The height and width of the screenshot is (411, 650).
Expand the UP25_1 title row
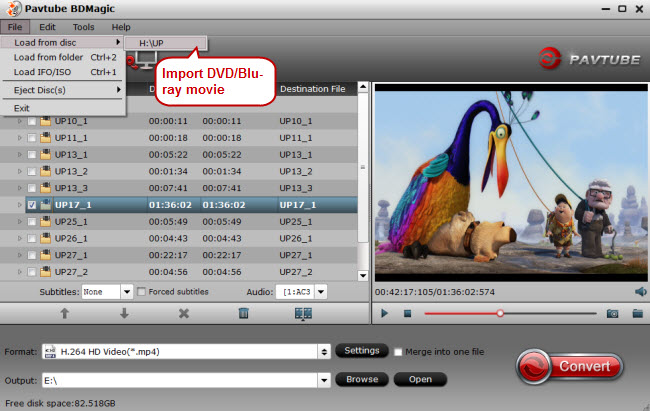pos(19,221)
